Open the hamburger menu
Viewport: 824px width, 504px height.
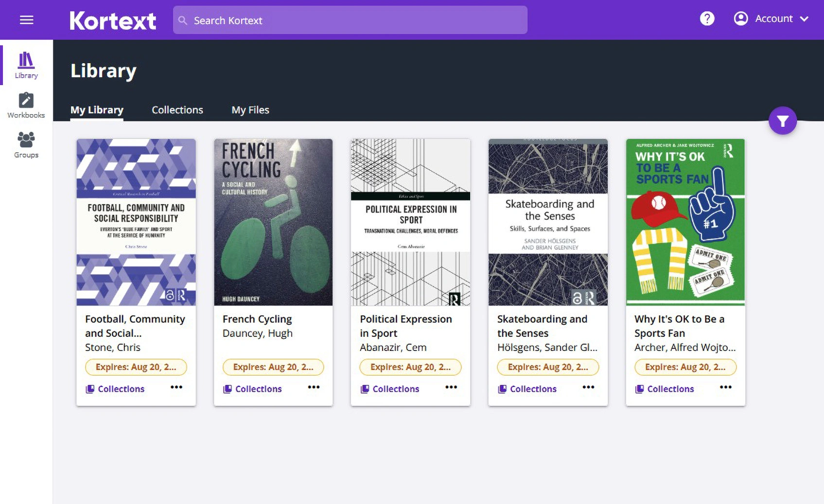26,20
